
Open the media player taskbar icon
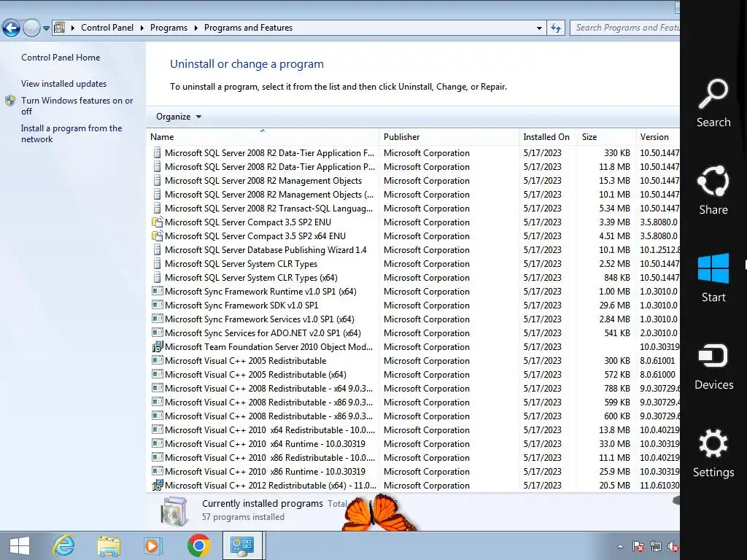[152, 545]
